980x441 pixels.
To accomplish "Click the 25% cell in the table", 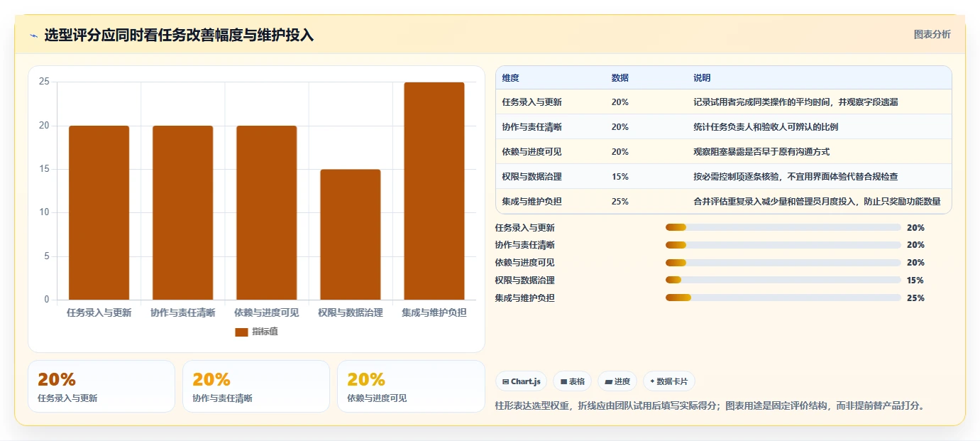I will [620, 202].
